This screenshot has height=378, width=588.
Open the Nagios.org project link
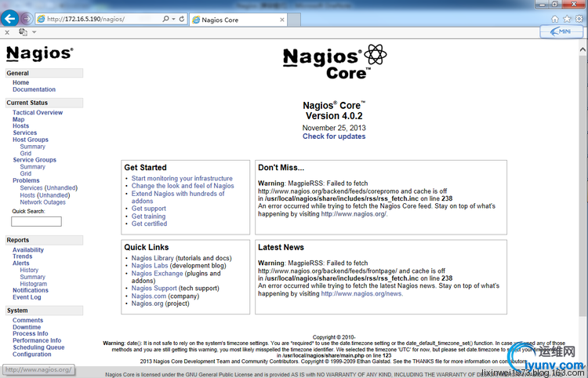tap(147, 303)
